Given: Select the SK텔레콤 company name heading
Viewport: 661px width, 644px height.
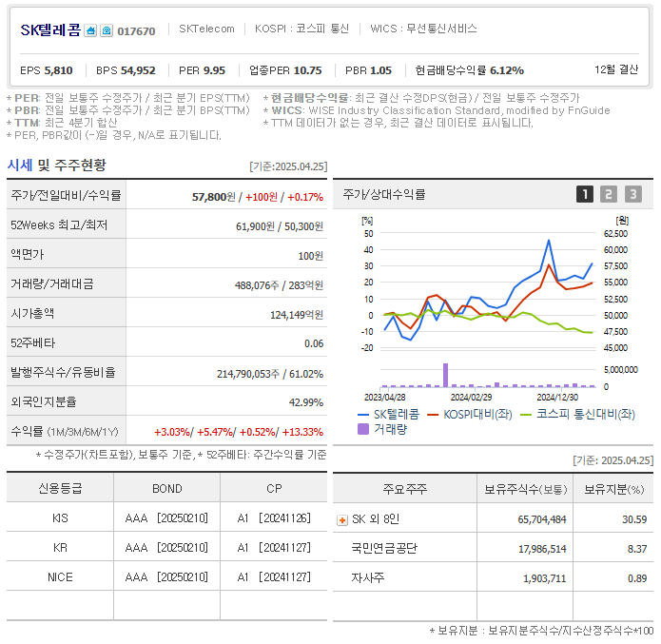Looking at the screenshot, I should pyautogui.click(x=50, y=29).
